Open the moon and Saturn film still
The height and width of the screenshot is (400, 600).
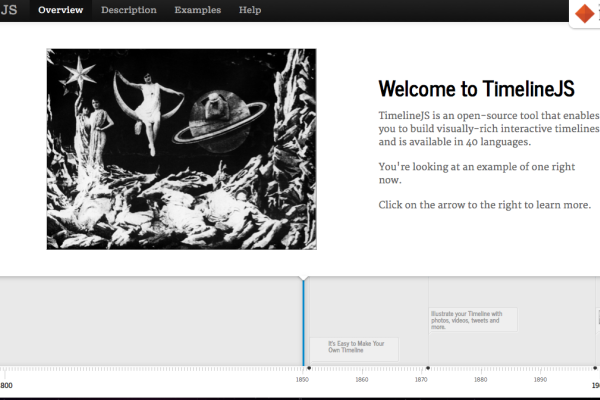[x=182, y=149]
